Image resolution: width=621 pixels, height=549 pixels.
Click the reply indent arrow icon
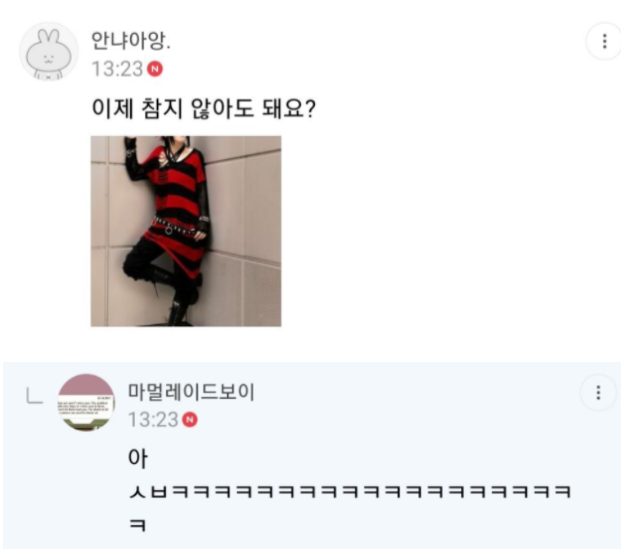tap(34, 396)
